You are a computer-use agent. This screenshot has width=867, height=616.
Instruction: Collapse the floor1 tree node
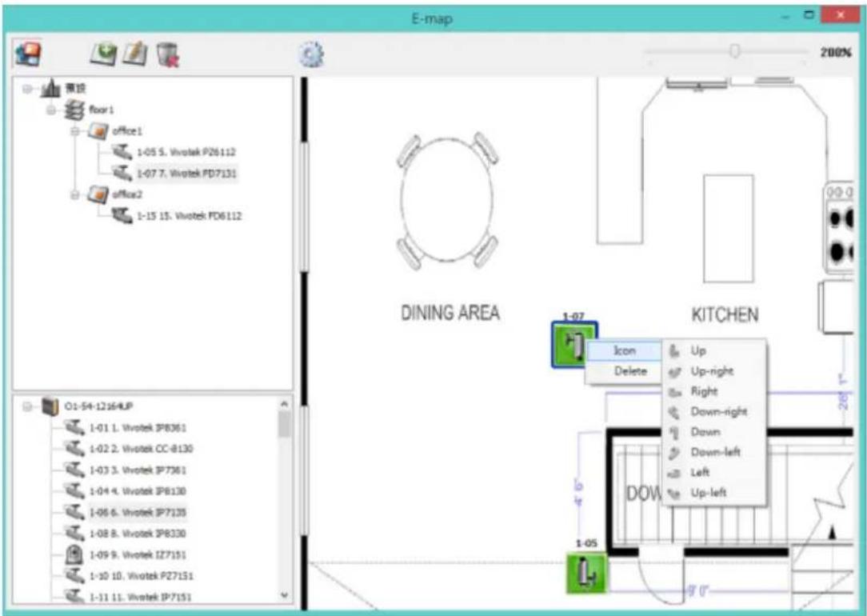click(x=51, y=110)
